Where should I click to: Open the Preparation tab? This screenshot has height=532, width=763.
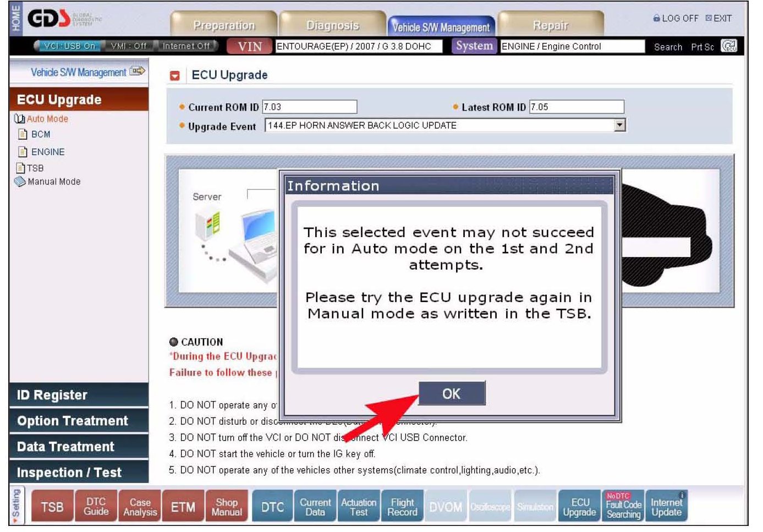[224, 25]
